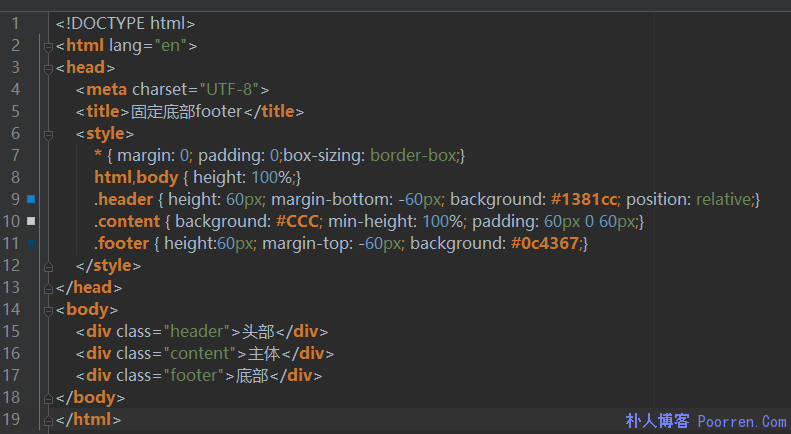Click the .footer selector in the CSS
This screenshot has height=434, width=791.
pyautogui.click(x=122, y=243)
